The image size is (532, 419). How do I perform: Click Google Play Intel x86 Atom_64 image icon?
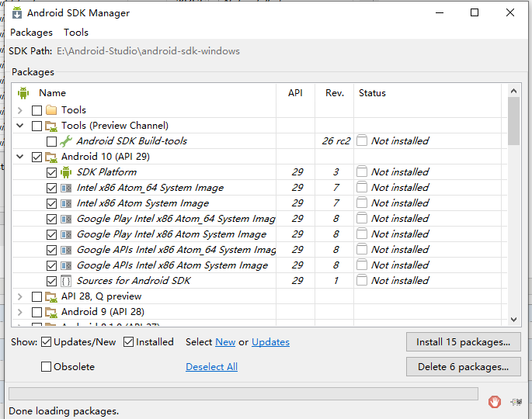click(x=66, y=219)
